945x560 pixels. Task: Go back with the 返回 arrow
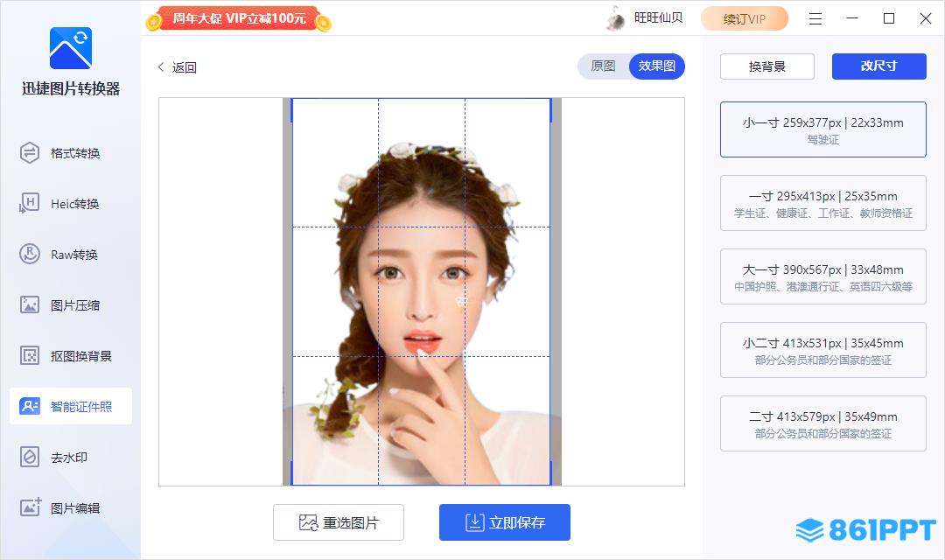pyautogui.click(x=177, y=66)
